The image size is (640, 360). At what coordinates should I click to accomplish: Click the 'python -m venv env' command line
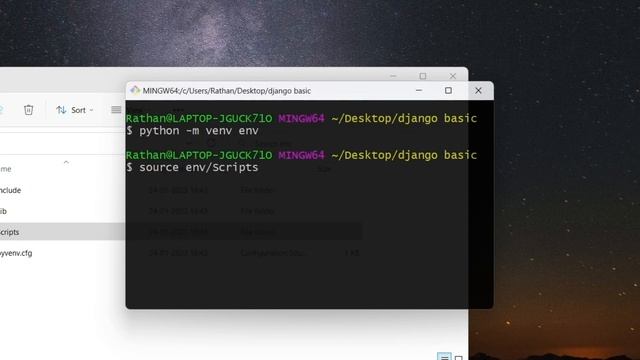192,131
